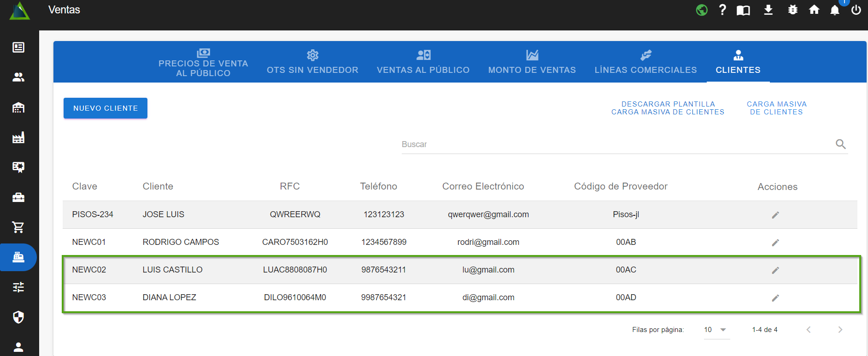The height and width of the screenshot is (356, 868).
Task: Click the pencil edit icon for JOSE LUIS
Action: [775, 215]
